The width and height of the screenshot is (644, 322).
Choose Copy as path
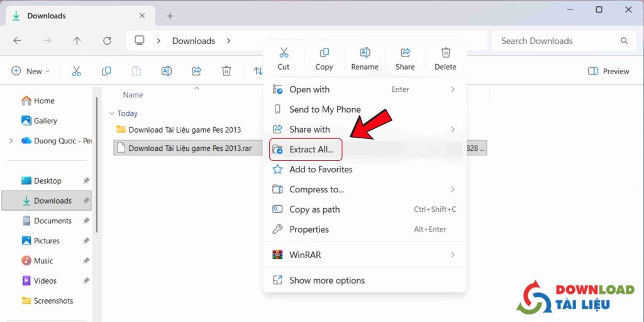[x=314, y=209]
